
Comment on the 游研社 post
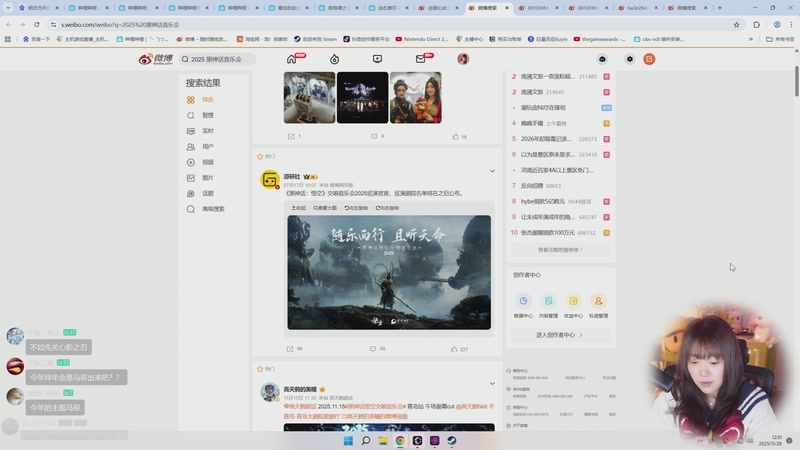pos(378,349)
